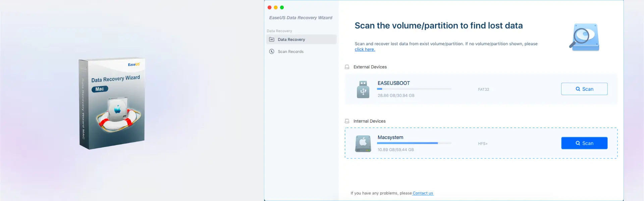Click the magnifier disk illustration icon

point(584,37)
